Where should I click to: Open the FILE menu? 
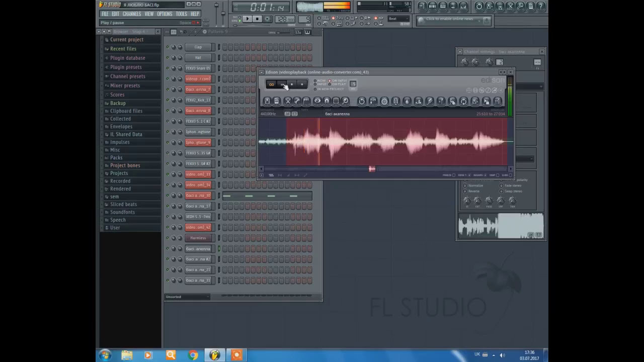click(x=105, y=14)
